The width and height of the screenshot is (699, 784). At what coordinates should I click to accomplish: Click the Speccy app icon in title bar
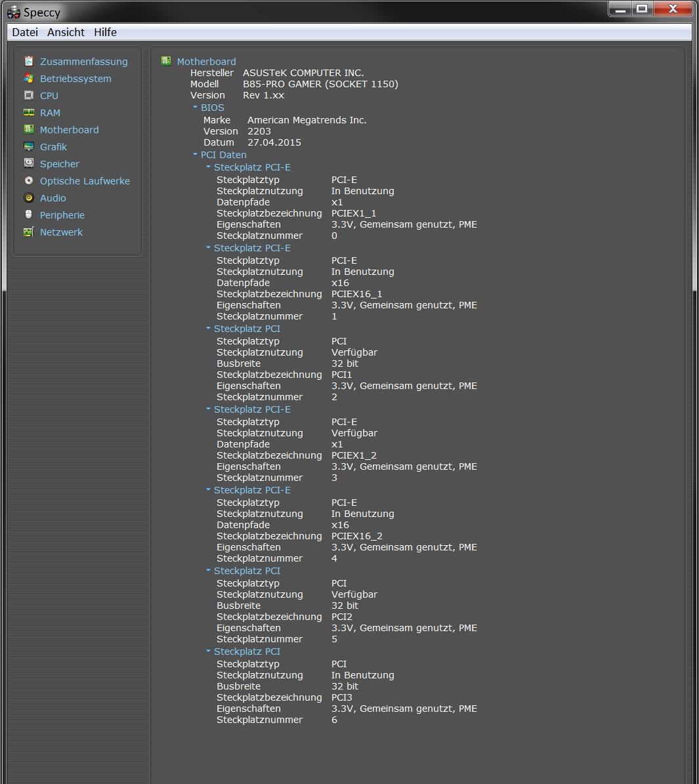(14, 12)
